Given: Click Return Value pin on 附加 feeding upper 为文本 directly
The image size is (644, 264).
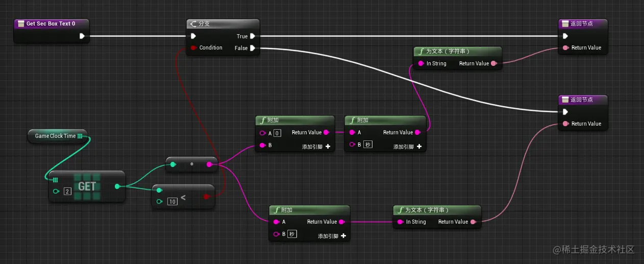Looking at the screenshot, I should (x=418, y=133).
